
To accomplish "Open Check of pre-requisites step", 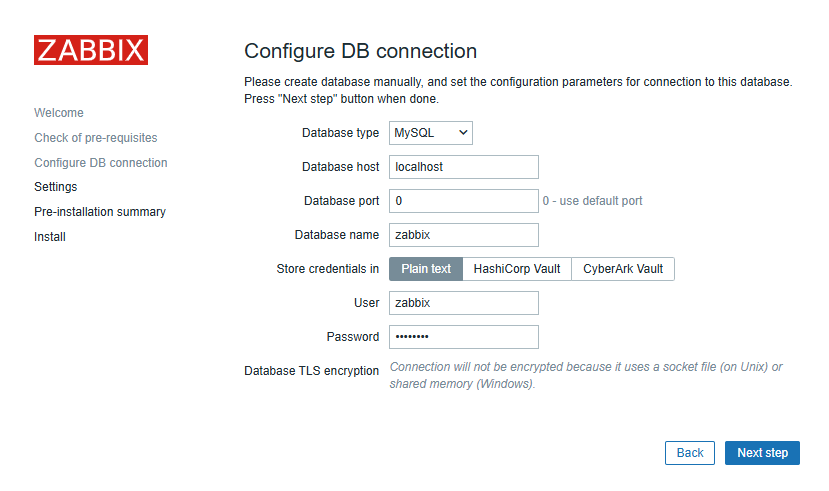I will 96,137.
